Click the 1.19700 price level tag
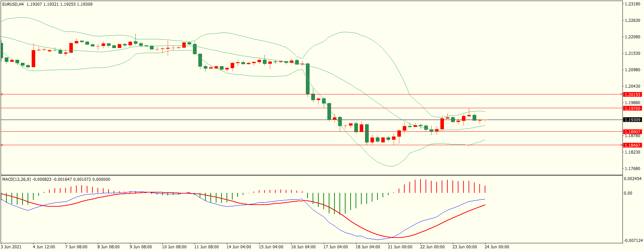Image resolution: width=644 pixels, height=251 pixels. pos(632,109)
